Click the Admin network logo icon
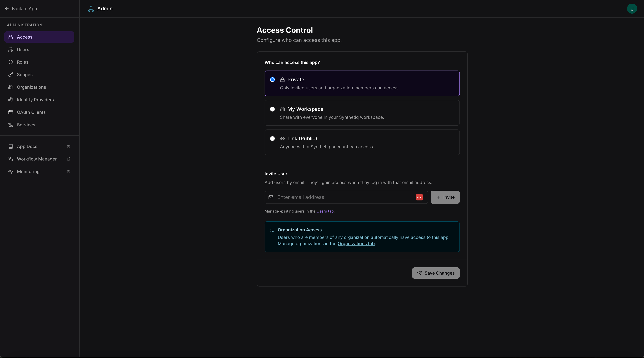This screenshot has height=358, width=644. point(91,8)
